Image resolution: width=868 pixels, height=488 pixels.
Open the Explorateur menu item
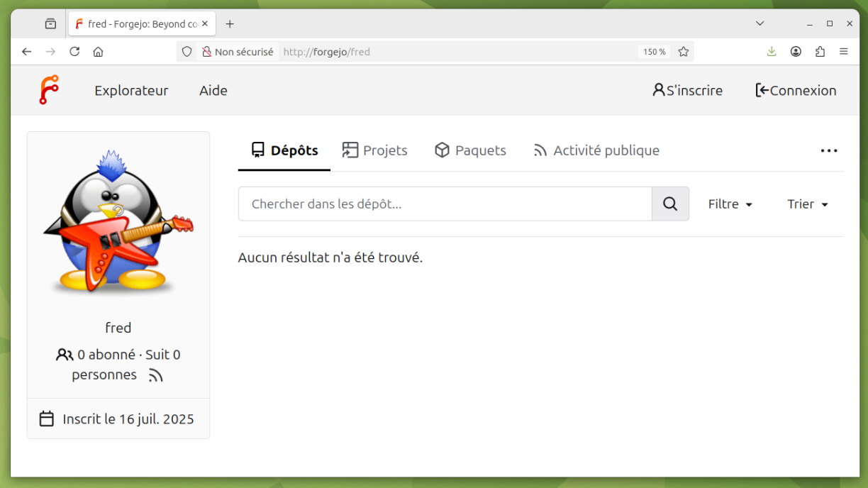pyautogui.click(x=131, y=90)
